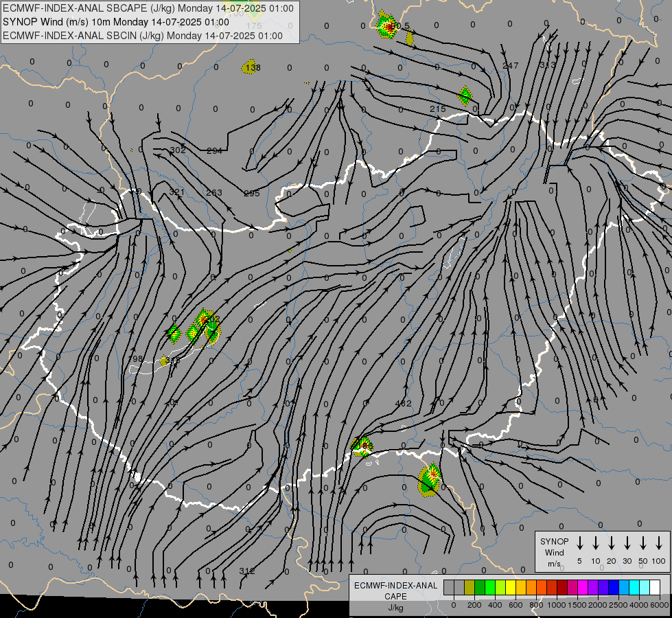Click the 1000 tick label on the CAPE scale

point(557,605)
